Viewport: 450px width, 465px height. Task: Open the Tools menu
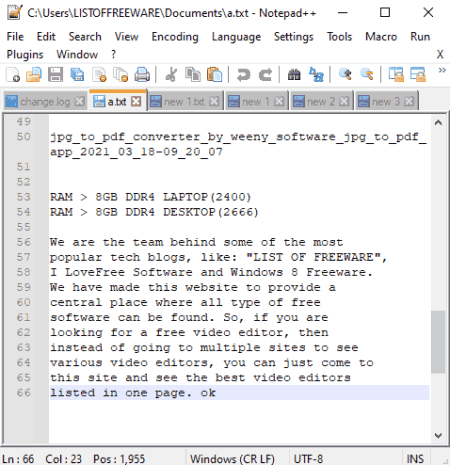pyautogui.click(x=339, y=36)
